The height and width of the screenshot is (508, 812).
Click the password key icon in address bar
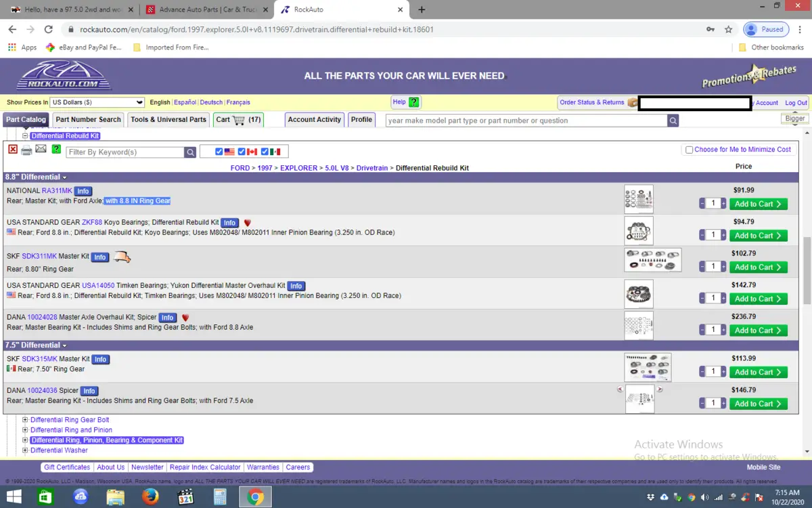click(710, 29)
